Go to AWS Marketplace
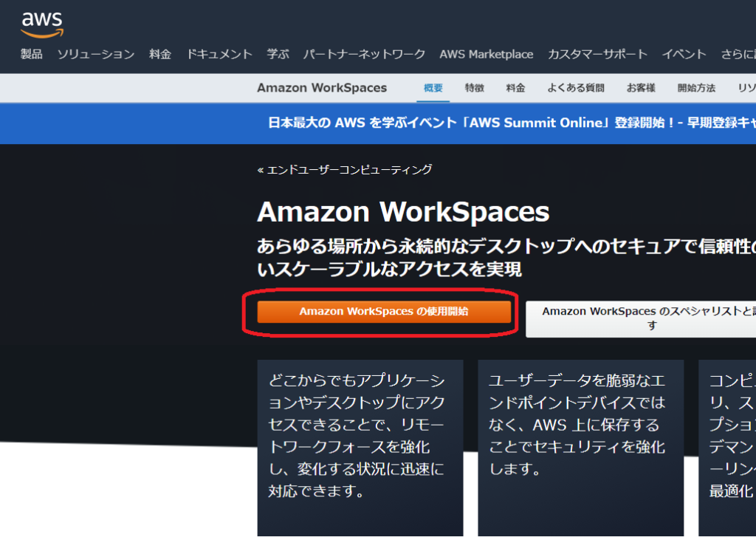Image resolution: width=756 pixels, height=540 pixels. pos(486,54)
